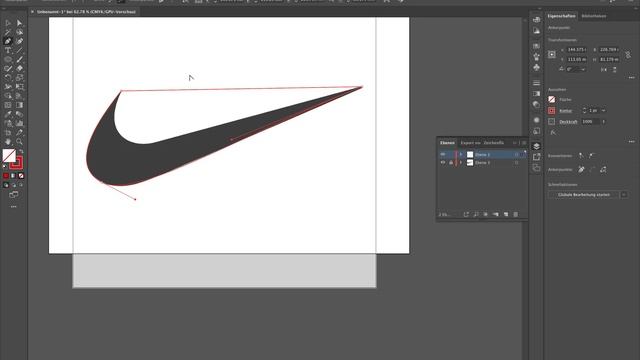640x360 pixels.
Task: Select the Curvature tool
Action: [x=19, y=41]
